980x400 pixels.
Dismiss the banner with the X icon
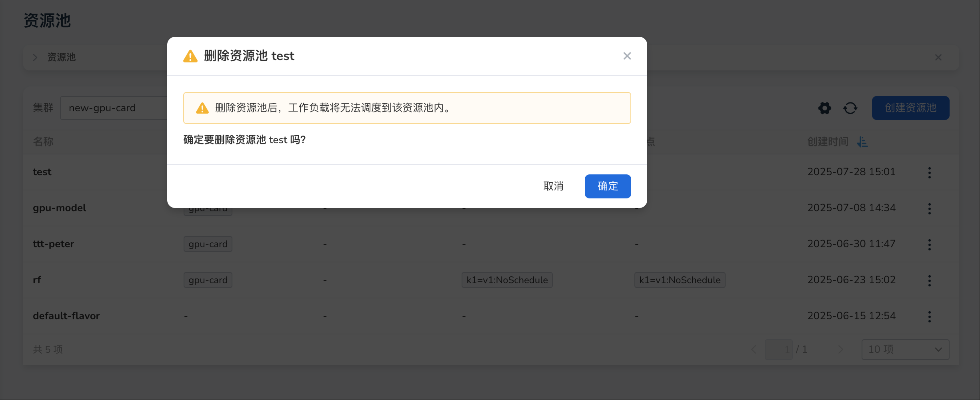(938, 57)
